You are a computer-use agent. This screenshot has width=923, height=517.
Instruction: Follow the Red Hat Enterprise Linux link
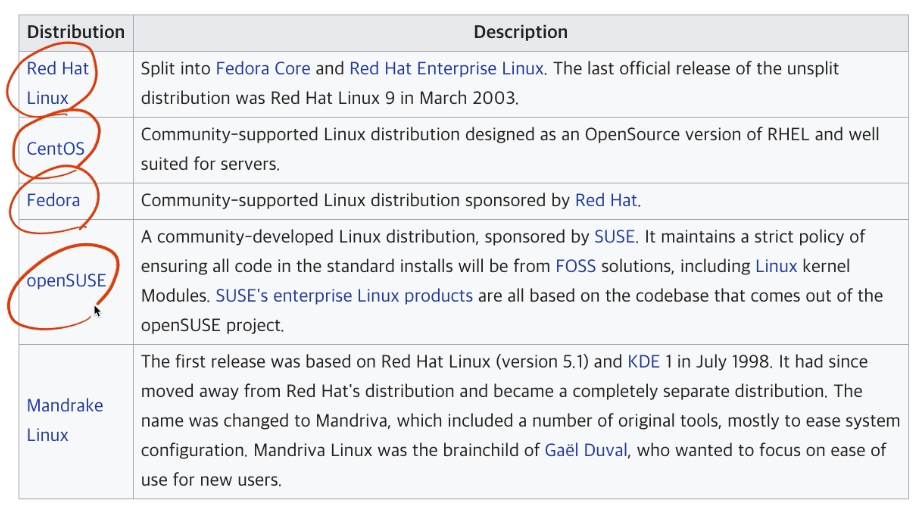[x=446, y=68]
